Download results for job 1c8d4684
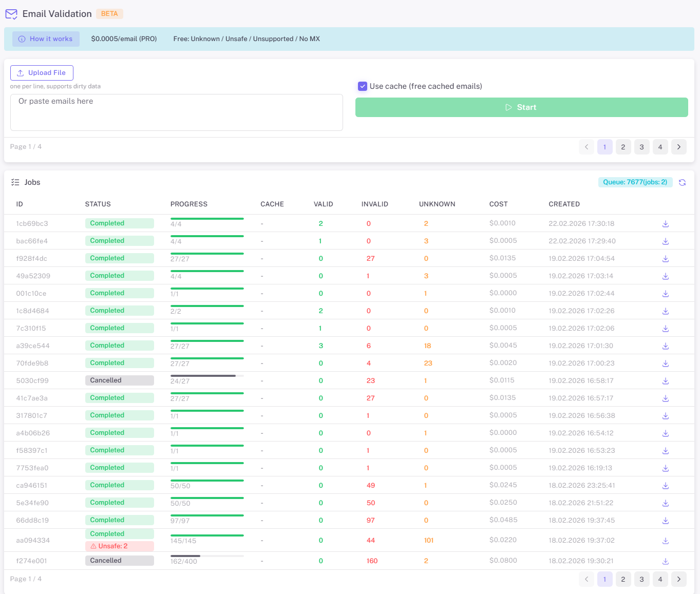Image resolution: width=700 pixels, height=594 pixels. (665, 311)
